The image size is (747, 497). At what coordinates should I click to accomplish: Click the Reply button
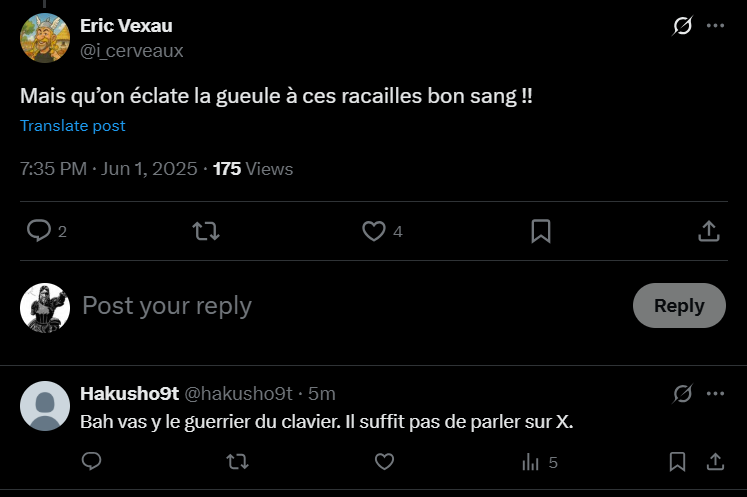pyautogui.click(x=679, y=306)
